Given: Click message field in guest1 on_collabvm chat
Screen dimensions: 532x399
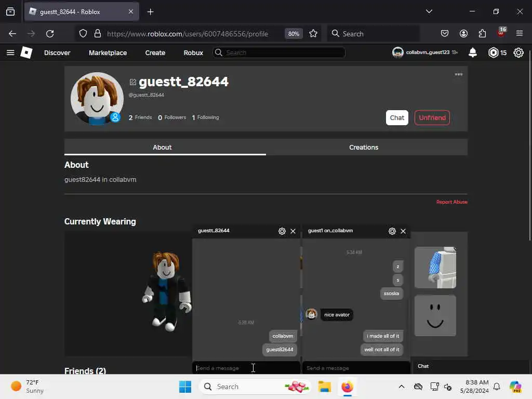Looking at the screenshot, I should click(356, 368).
